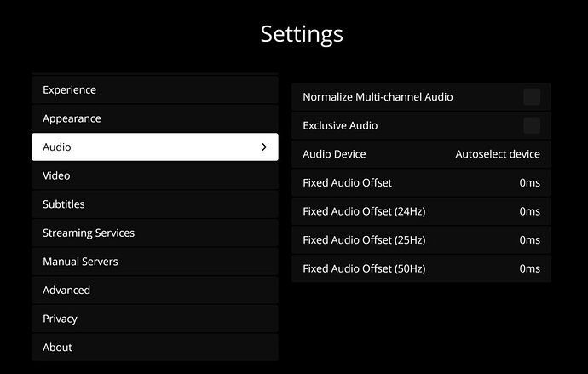Open Subtitles settings
Image resolution: width=588 pixels, height=374 pixels.
[154, 204]
